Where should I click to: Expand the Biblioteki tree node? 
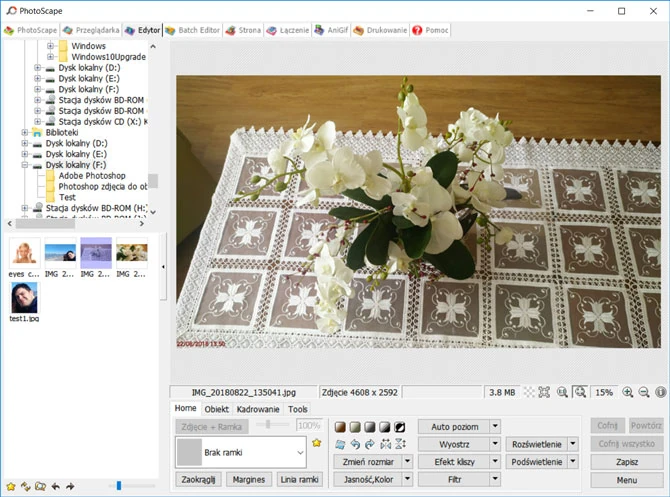tap(24, 132)
